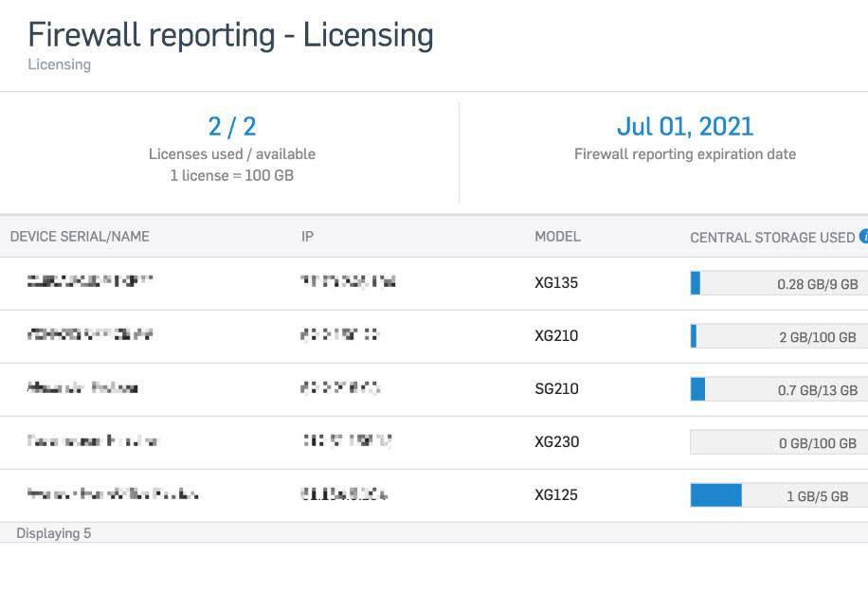Click the 0 GB/100 GB storage bar
The image size is (868, 591).
point(779,442)
